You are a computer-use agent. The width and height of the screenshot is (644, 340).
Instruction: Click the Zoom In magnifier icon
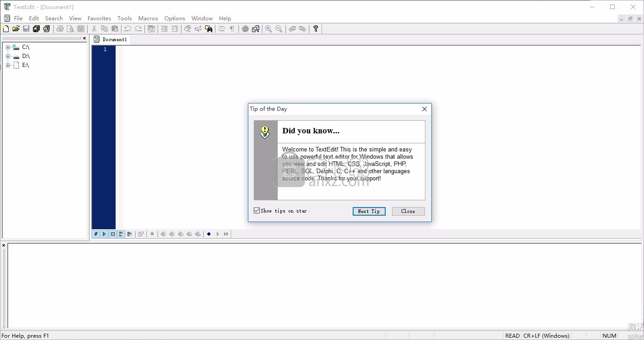268,29
